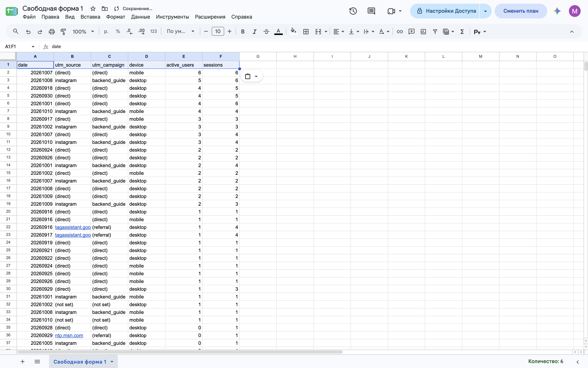Decrease decimal places

click(130, 31)
